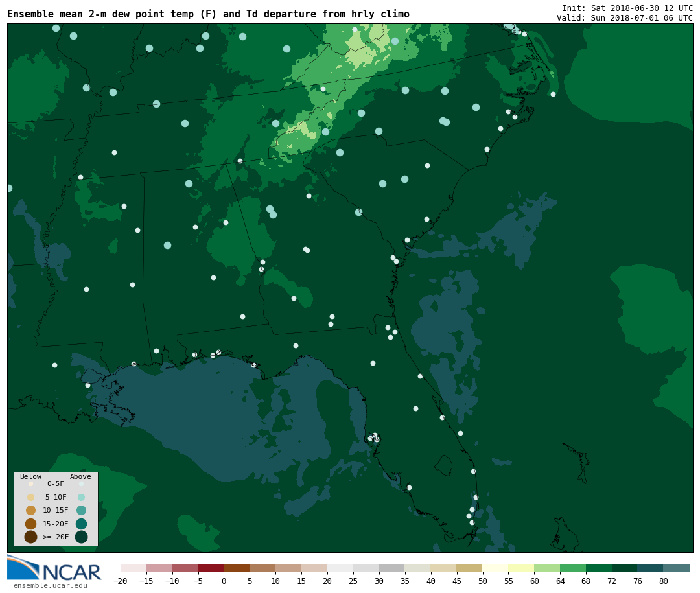Pick the color bar swatch between -10 and -5
This screenshot has height=593, width=700.
click(x=185, y=568)
